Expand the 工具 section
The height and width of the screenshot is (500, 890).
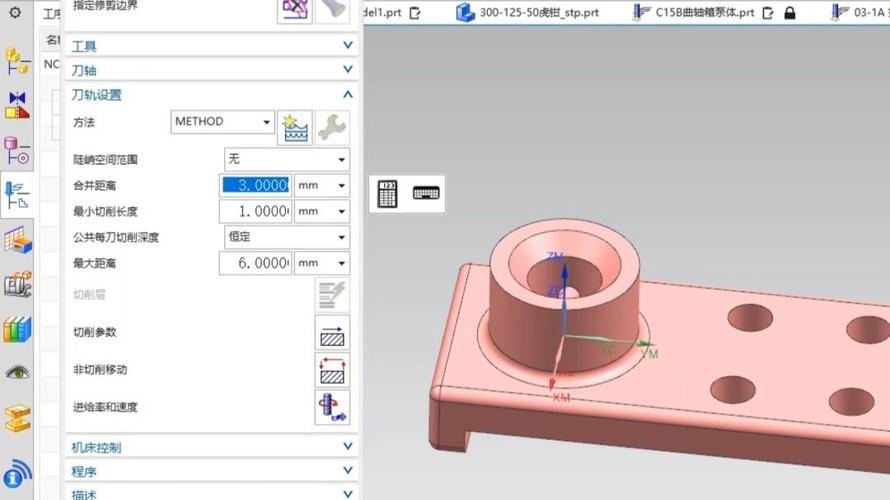tap(210, 46)
